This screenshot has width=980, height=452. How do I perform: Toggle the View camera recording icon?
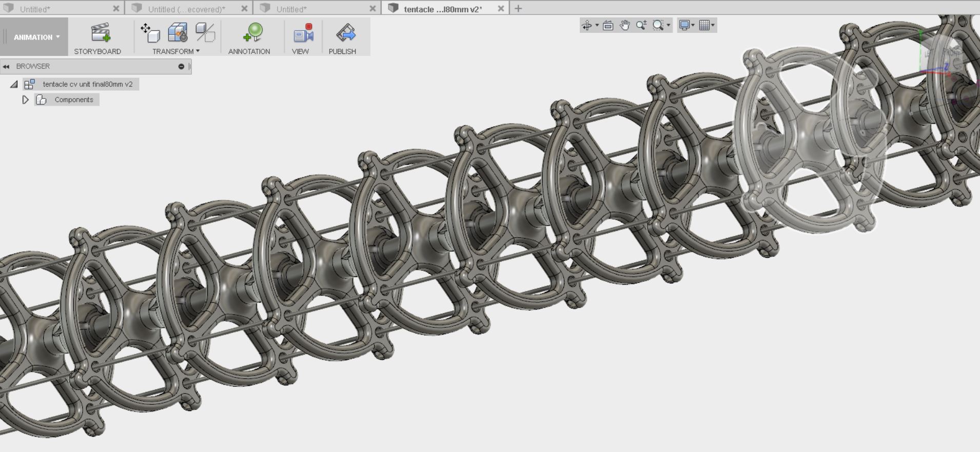[303, 33]
